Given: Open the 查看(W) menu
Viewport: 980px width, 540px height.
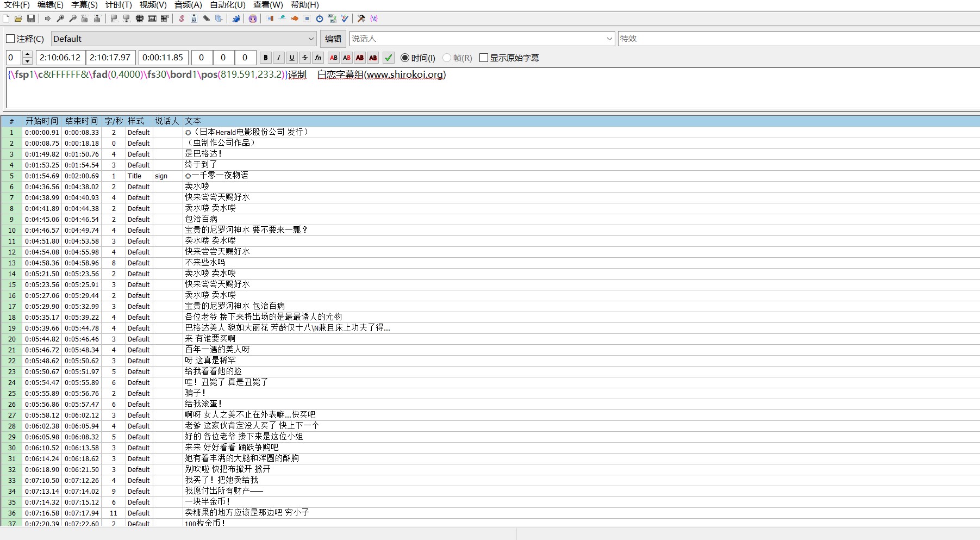Looking at the screenshot, I should [268, 5].
